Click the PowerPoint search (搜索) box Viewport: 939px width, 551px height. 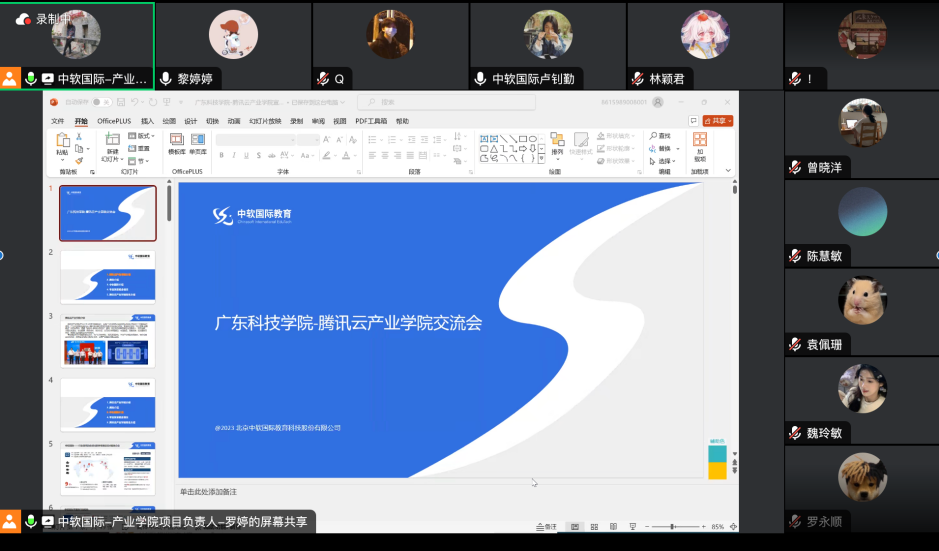446,102
